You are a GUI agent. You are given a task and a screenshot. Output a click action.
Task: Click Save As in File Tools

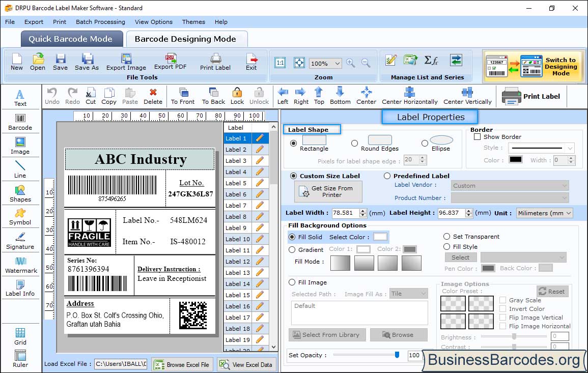pos(87,62)
